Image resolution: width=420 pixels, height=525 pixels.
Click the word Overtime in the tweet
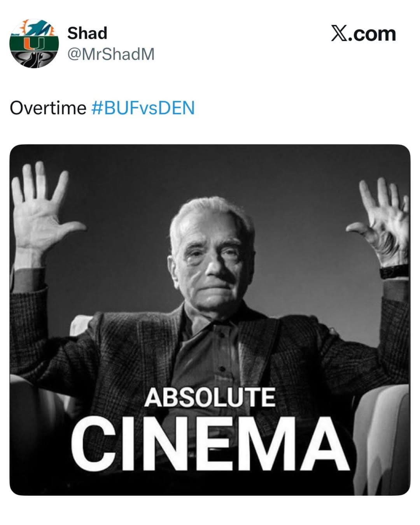coord(48,108)
